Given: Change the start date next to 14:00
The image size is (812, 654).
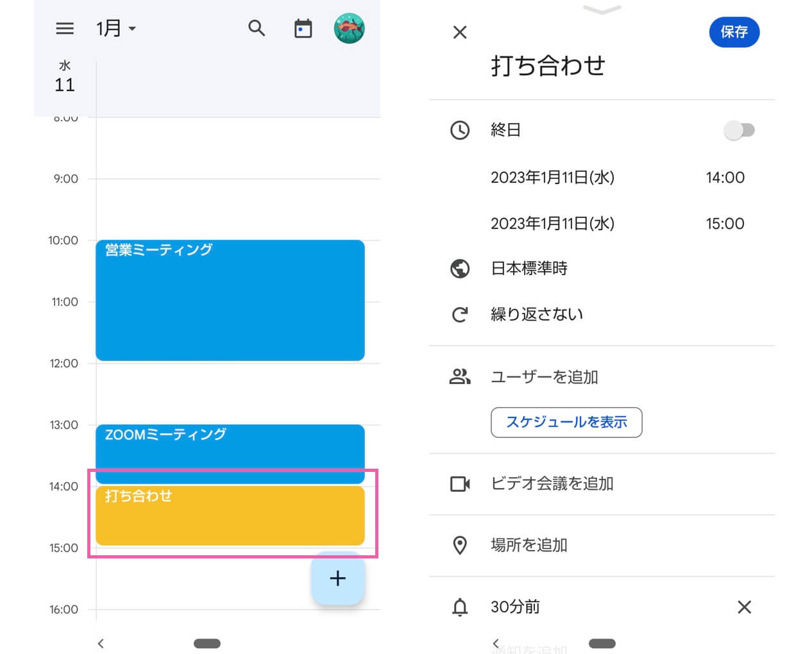Looking at the screenshot, I should point(552,178).
